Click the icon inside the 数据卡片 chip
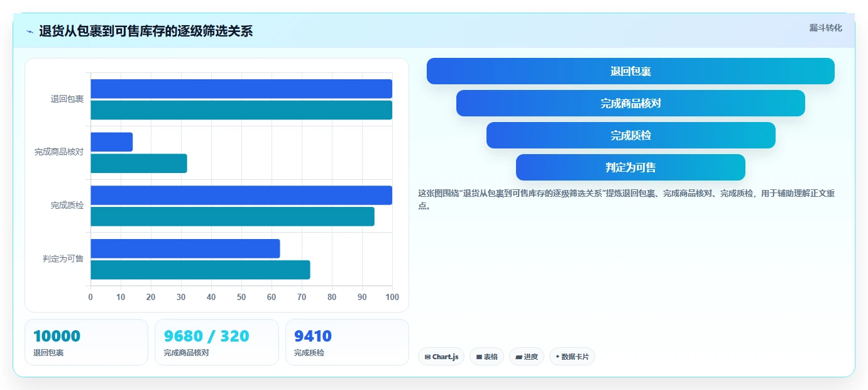 tap(558, 357)
